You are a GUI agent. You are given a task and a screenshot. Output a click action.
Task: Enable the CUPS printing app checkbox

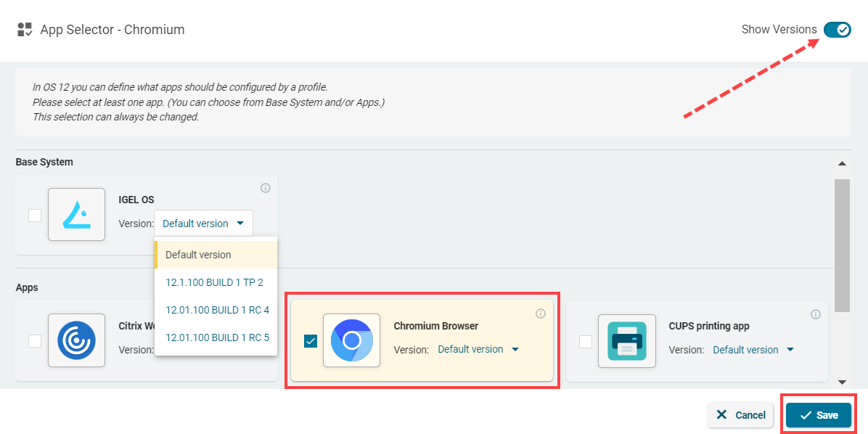coord(586,341)
